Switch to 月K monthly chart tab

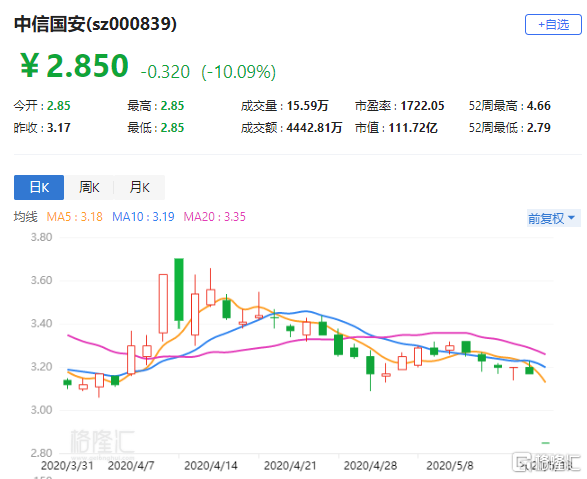point(139,187)
